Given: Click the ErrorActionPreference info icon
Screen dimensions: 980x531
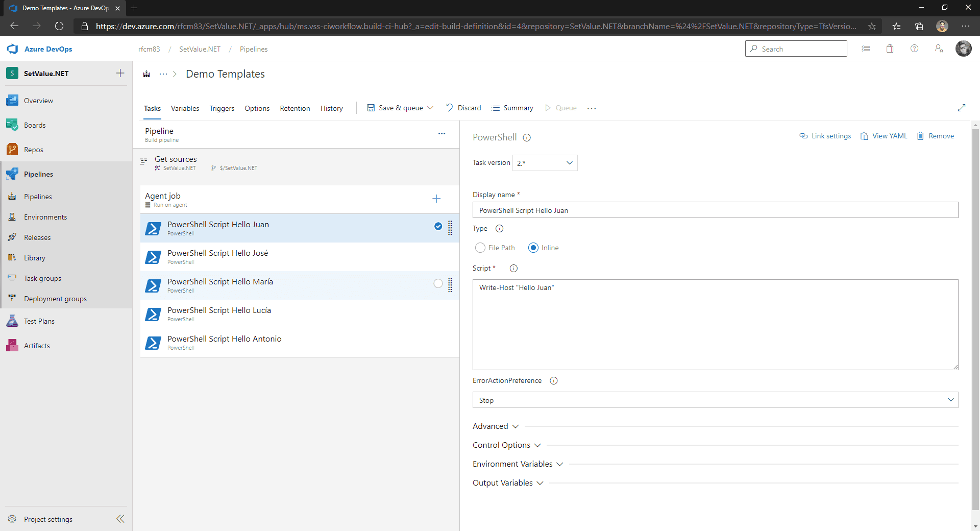Looking at the screenshot, I should click(554, 380).
